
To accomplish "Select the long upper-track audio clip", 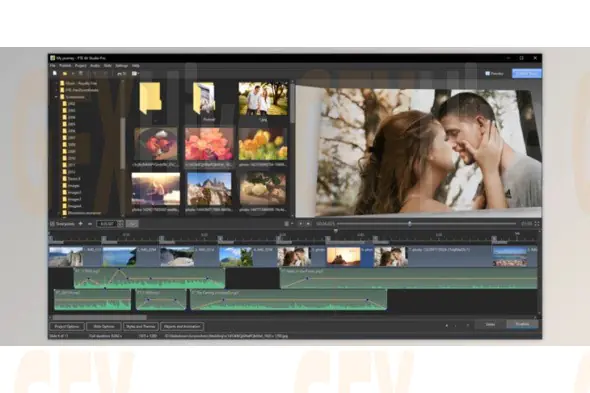I will coord(409,279).
